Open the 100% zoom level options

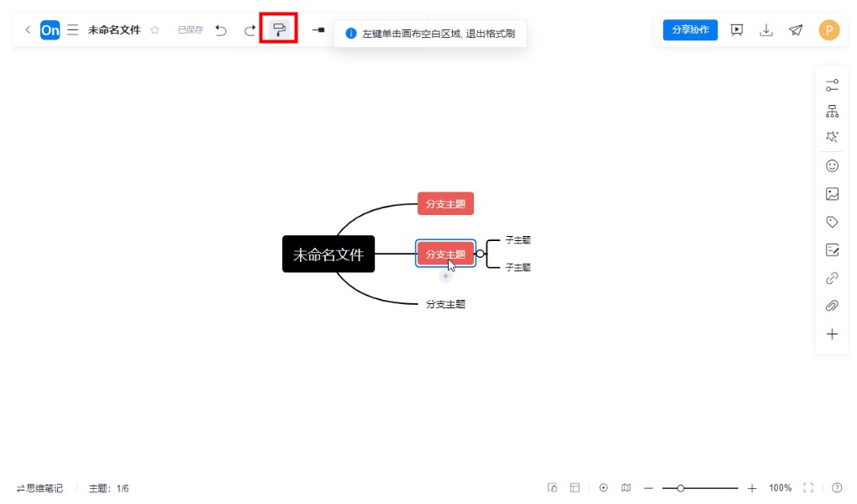tap(780, 488)
